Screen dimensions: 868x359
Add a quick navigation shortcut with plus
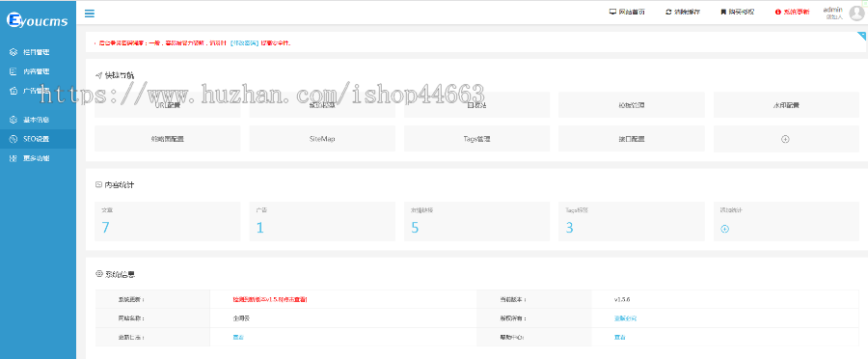coord(785,139)
